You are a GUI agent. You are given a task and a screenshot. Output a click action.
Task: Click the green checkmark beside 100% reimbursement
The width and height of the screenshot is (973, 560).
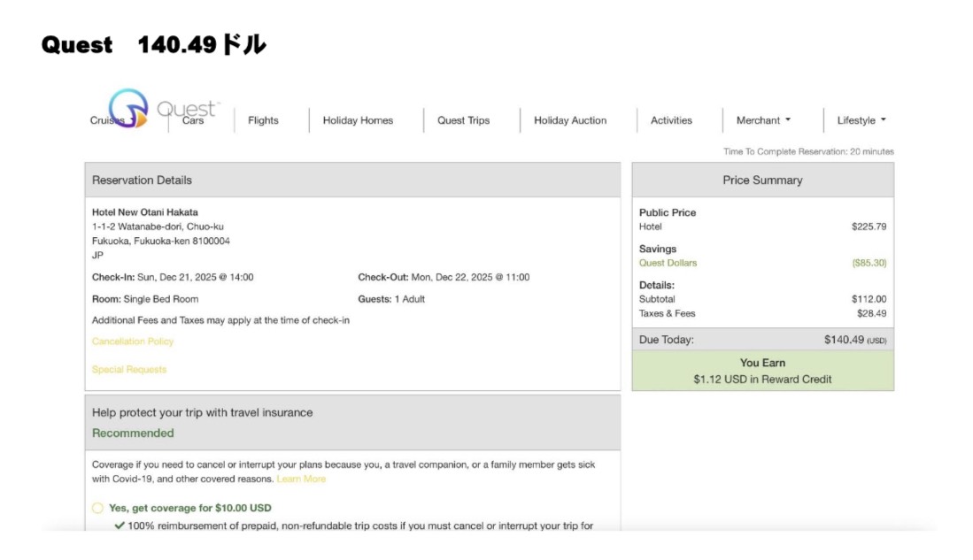pyautogui.click(x=120, y=525)
